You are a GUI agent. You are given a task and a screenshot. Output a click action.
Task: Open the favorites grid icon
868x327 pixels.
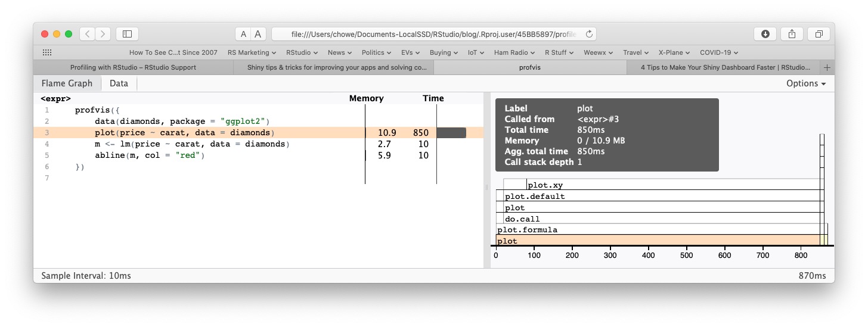[47, 52]
